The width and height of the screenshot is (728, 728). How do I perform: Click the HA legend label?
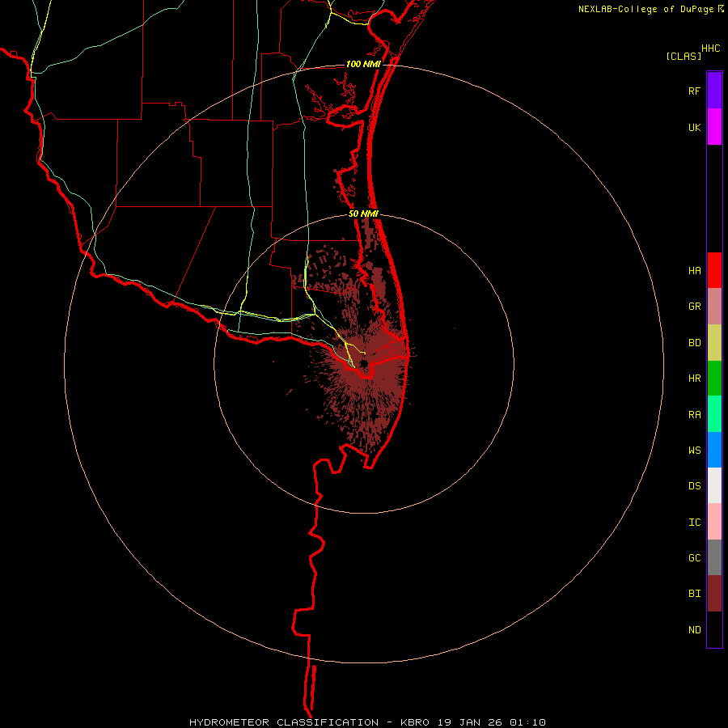click(x=694, y=271)
